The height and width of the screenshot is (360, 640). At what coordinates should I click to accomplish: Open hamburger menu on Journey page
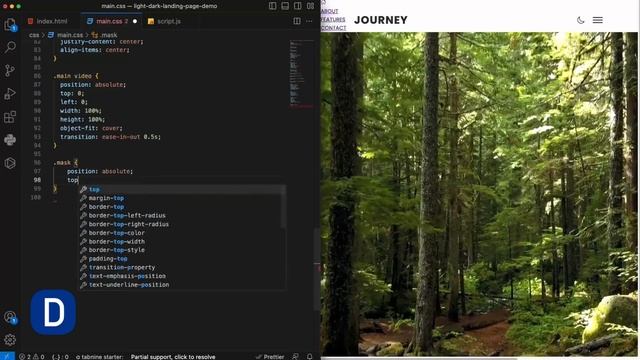click(598, 20)
